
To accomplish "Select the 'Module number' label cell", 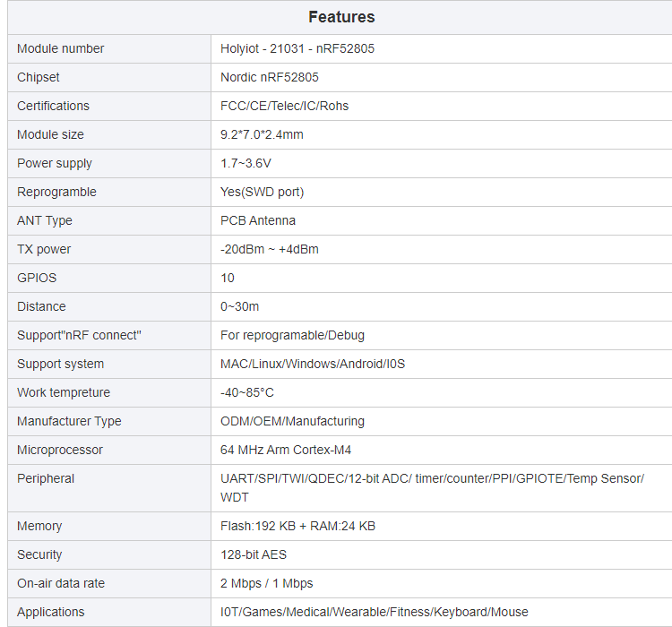I will (60, 48).
